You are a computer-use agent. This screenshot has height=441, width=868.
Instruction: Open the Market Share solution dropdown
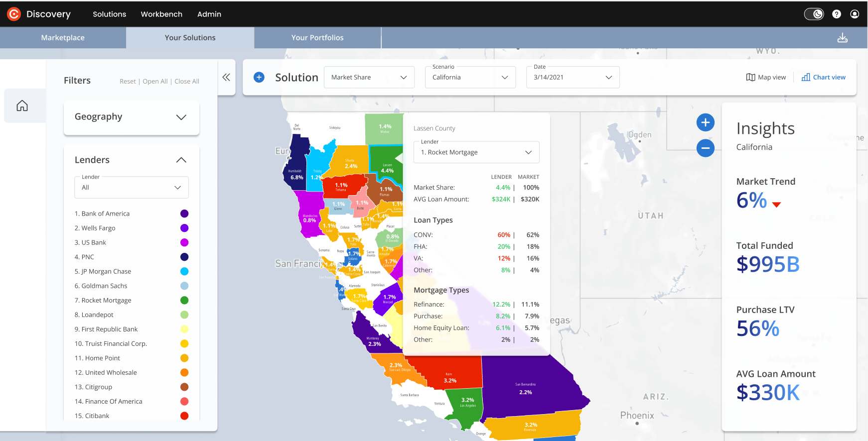pyautogui.click(x=369, y=77)
